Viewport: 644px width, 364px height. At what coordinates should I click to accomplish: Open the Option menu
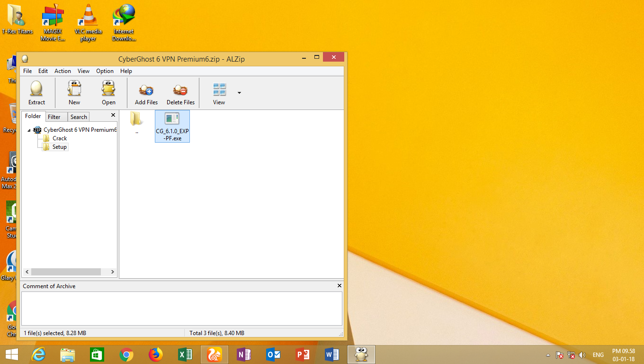tap(105, 71)
